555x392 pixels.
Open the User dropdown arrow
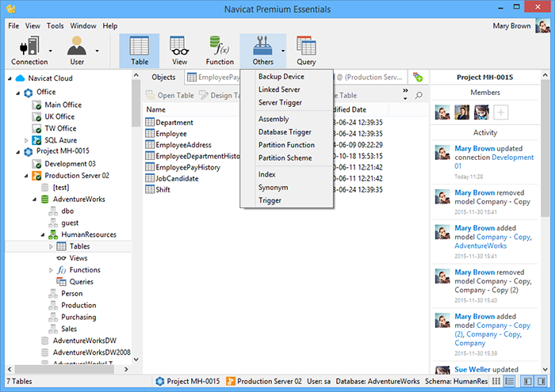point(97,51)
